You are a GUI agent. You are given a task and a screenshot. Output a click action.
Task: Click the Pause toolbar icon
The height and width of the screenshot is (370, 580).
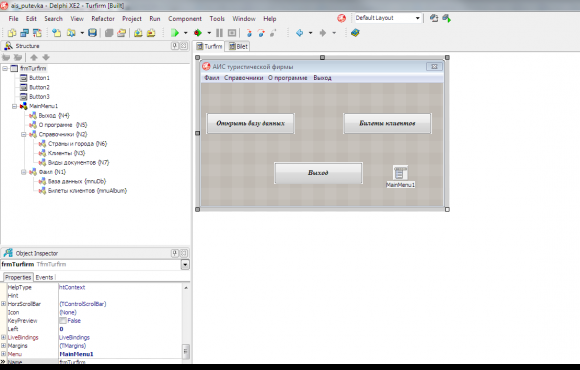click(x=219, y=33)
